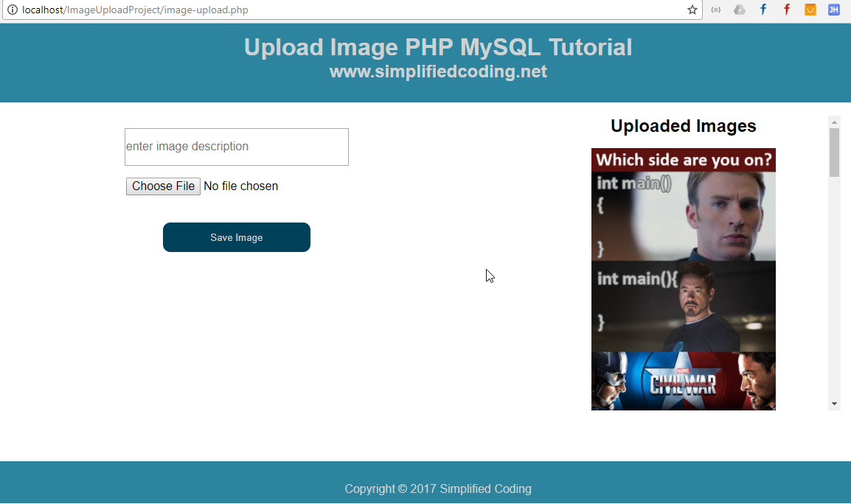The height and width of the screenshot is (504, 851).
Task: Click the Civil War banner image
Action: tap(683, 381)
